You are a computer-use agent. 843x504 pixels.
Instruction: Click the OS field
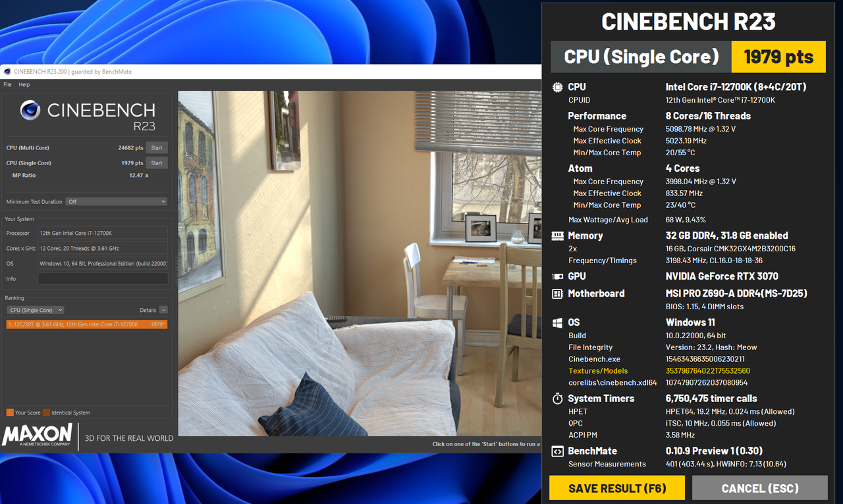pos(103,263)
